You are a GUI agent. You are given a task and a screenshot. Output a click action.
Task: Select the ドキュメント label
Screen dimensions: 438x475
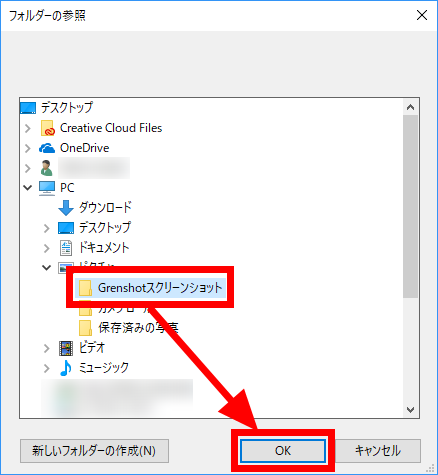click(x=104, y=248)
